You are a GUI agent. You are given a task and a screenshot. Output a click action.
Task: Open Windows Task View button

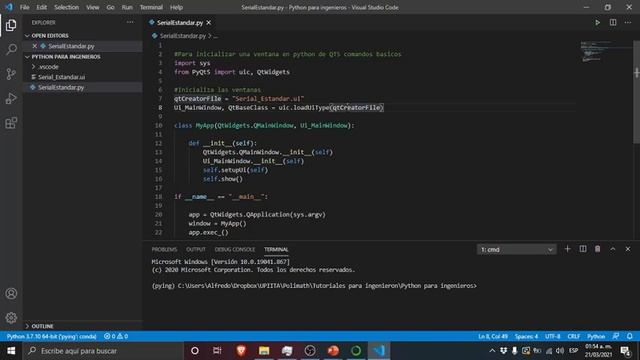217,351
